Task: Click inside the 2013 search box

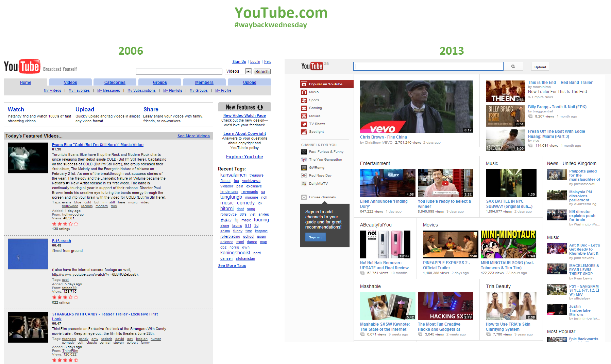Action: tap(428, 67)
